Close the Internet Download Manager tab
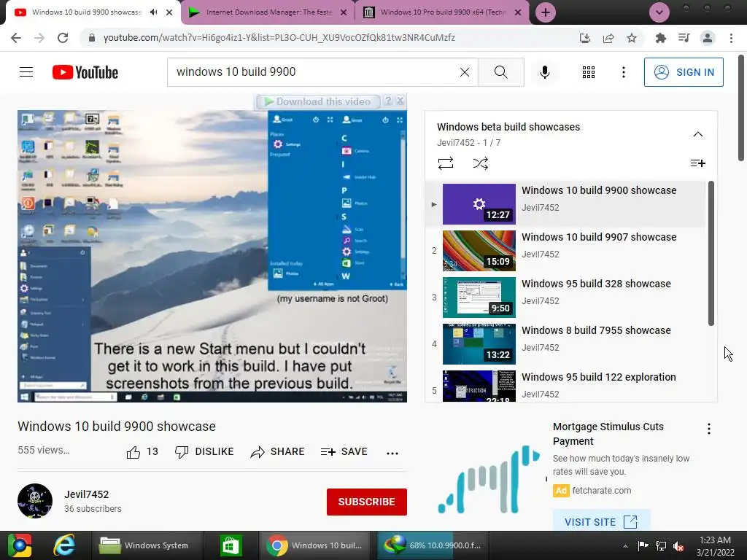 [x=344, y=12]
